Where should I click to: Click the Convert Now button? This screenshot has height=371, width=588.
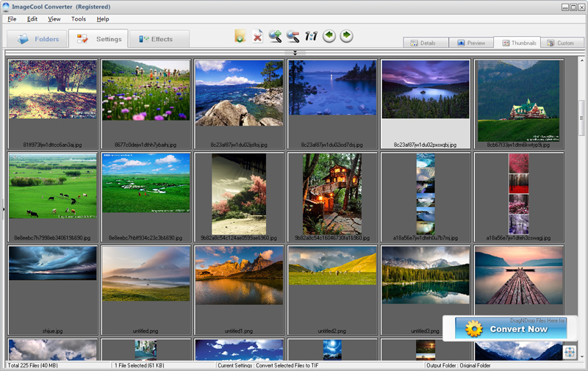(x=511, y=328)
